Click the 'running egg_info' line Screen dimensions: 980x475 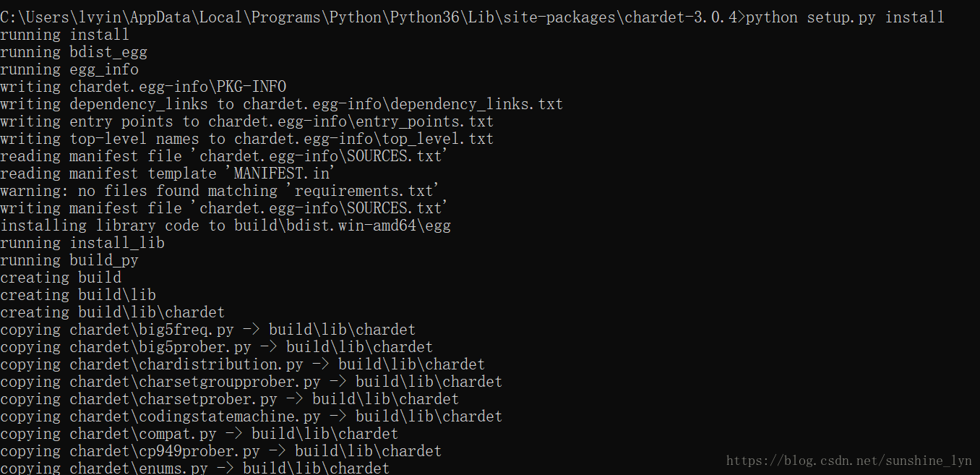pyautogui.click(x=69, y=69)
